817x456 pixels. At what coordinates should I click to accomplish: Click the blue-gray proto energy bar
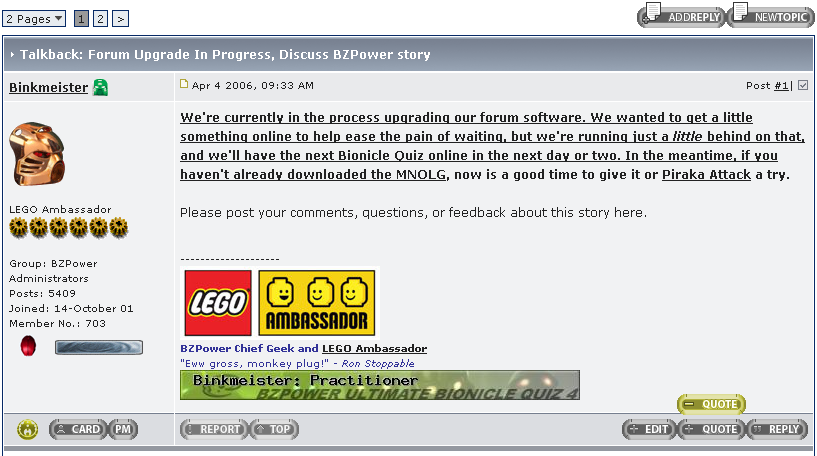(x=98, y=348)
